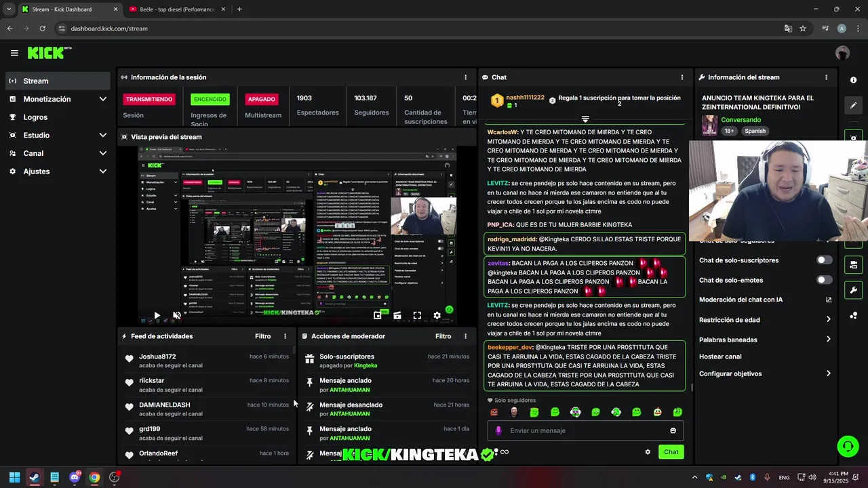
Task: Click the message input field
Action: point(585,430)
